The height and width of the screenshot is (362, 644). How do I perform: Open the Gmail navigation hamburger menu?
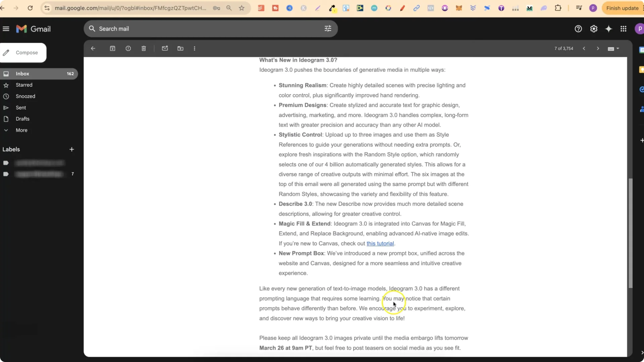(6, 29)
